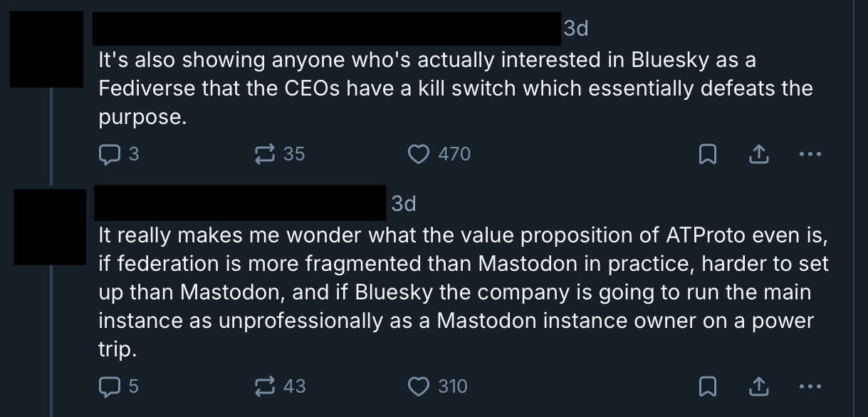Like the post with 470 likes

(x=420, y=153)
